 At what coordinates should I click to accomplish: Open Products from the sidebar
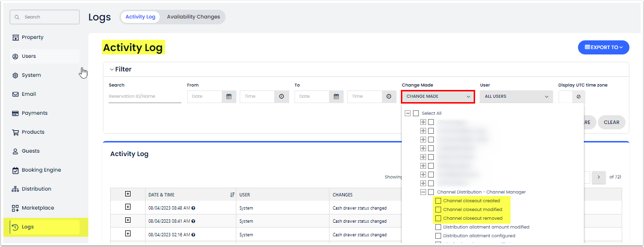coord(33,132)
